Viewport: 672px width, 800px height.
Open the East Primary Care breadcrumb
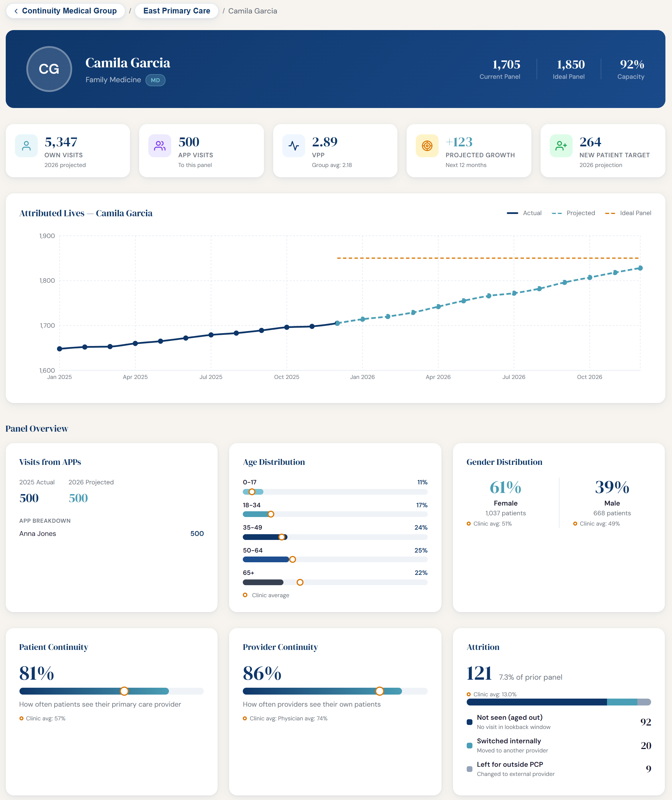pyautogui.click(x=176, y=11)
